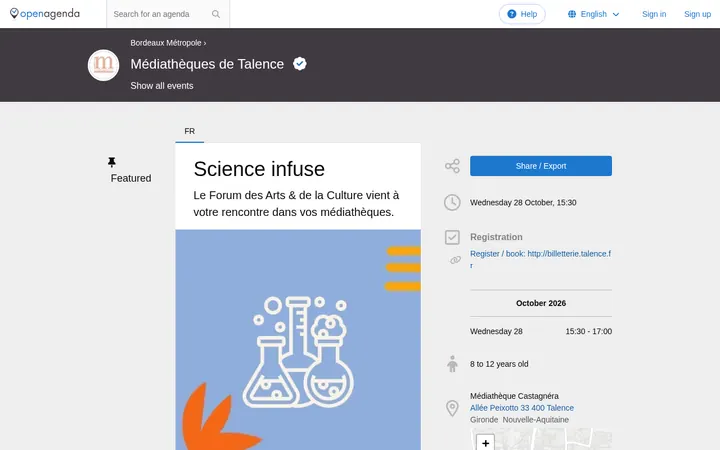Click the October 2026 month header

(x=541, y=303)
